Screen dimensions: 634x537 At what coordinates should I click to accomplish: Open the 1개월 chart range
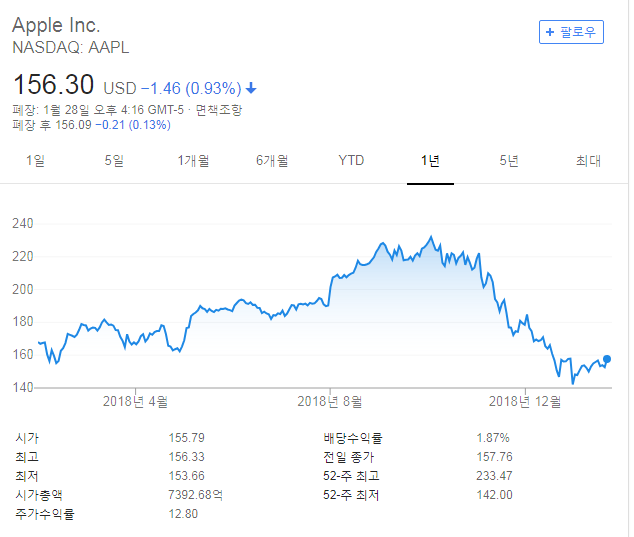pos(193,160)
